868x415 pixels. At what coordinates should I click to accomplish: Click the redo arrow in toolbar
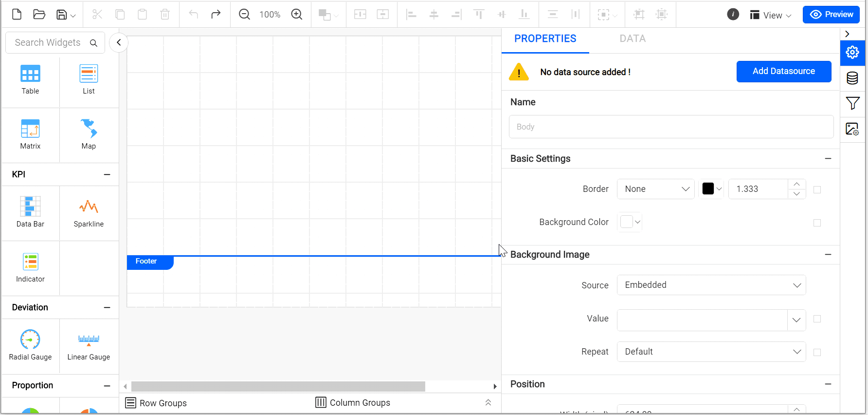tap(216, 14)
